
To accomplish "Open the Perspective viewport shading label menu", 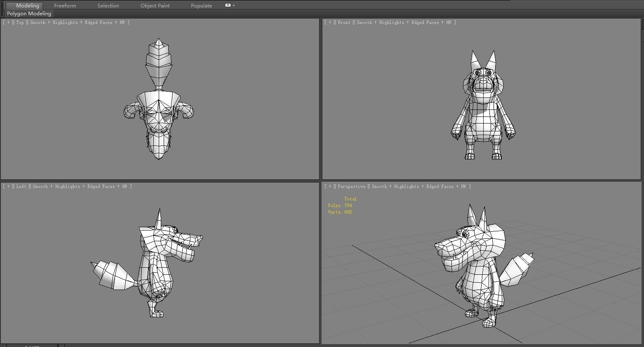I will (x=419, y=186).
